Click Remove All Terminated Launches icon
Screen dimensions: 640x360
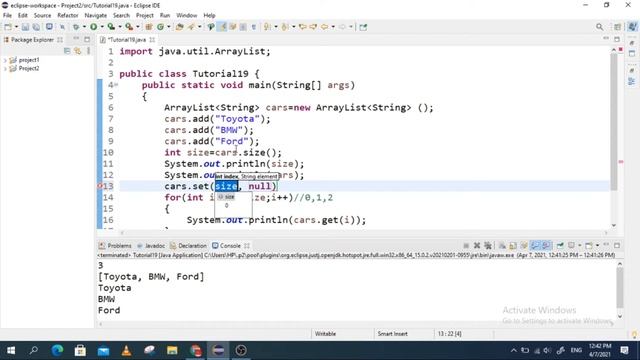(x=487, y=245)
